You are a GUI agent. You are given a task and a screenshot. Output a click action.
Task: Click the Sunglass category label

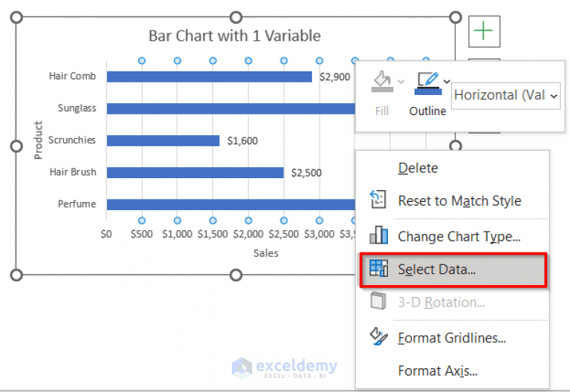tap(77, 108)
